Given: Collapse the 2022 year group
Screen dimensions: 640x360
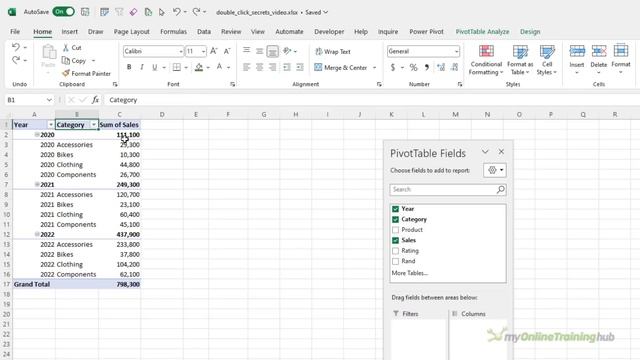Looking at the screenshot, I should tap(37, 234).
